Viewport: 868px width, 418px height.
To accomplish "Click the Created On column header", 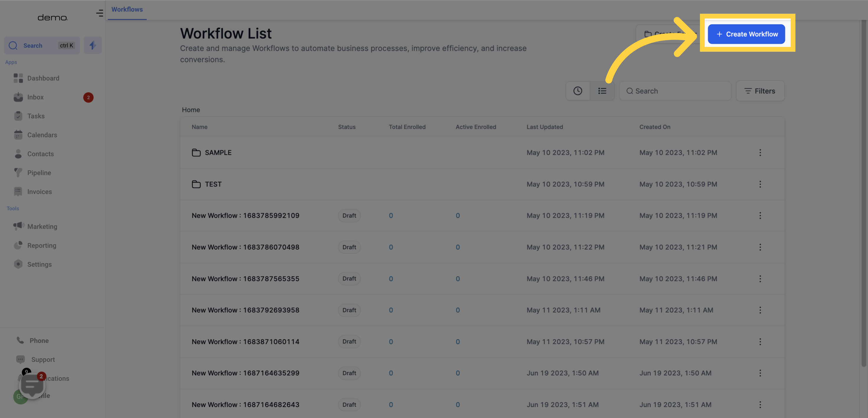I will pos(654,127).
